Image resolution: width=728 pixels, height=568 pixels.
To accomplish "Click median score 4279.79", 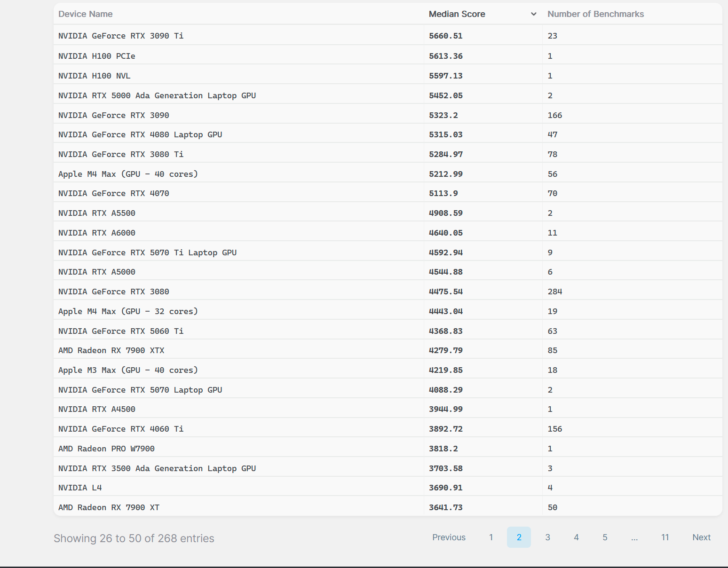I will tap(446, 350).
